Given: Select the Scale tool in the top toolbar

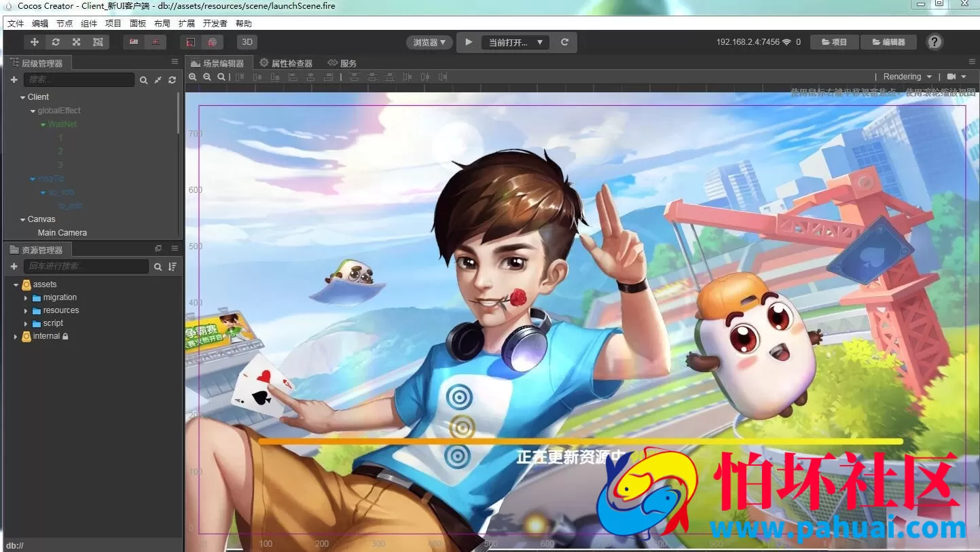Looking at the screenshot, I should (x=77, y=42).
